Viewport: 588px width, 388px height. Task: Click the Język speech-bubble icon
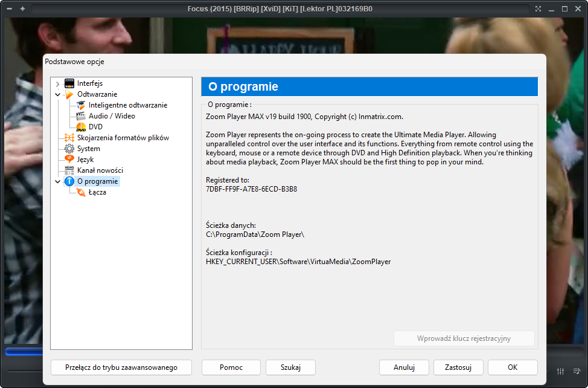tap(69, 160)
